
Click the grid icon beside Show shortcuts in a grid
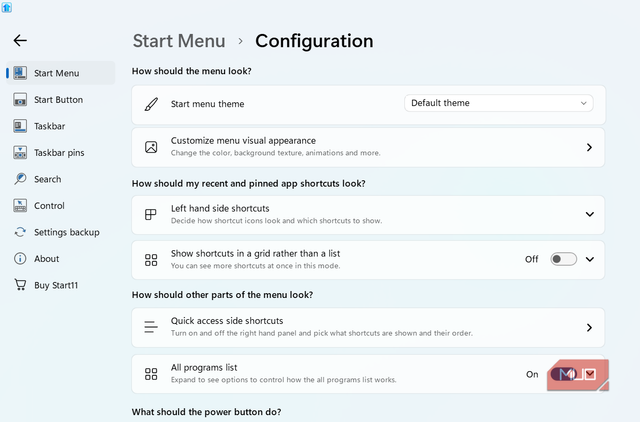151,260
